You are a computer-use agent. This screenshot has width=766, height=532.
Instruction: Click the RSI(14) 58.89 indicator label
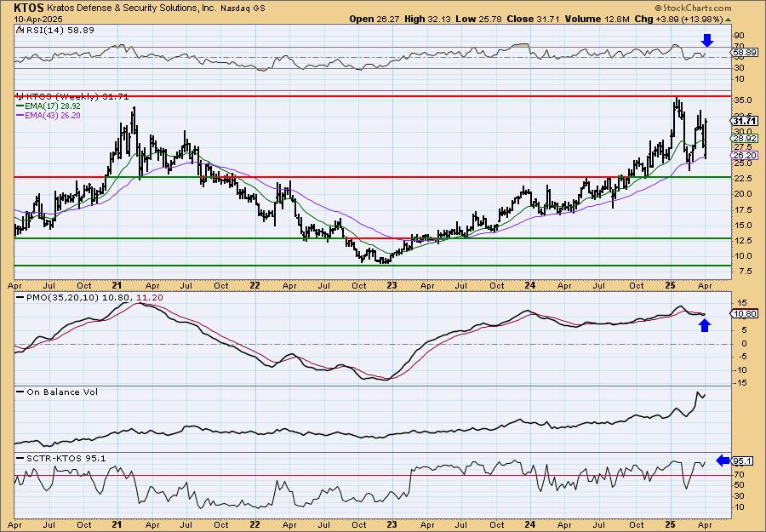[x=60, y=31]
